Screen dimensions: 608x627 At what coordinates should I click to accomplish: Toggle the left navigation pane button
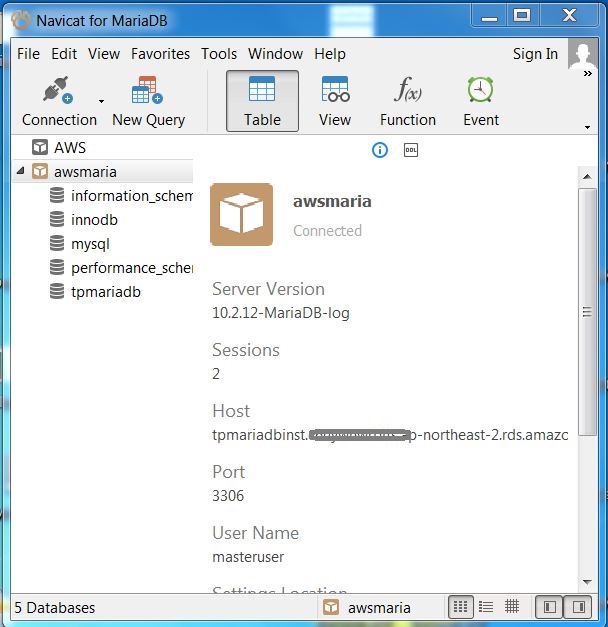(549, 607)
